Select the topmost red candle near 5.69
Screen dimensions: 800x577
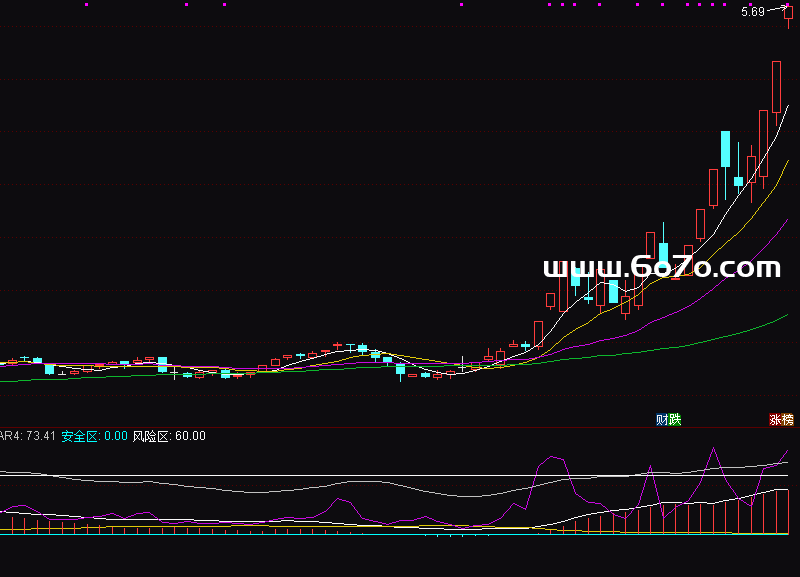click(788, 15)
